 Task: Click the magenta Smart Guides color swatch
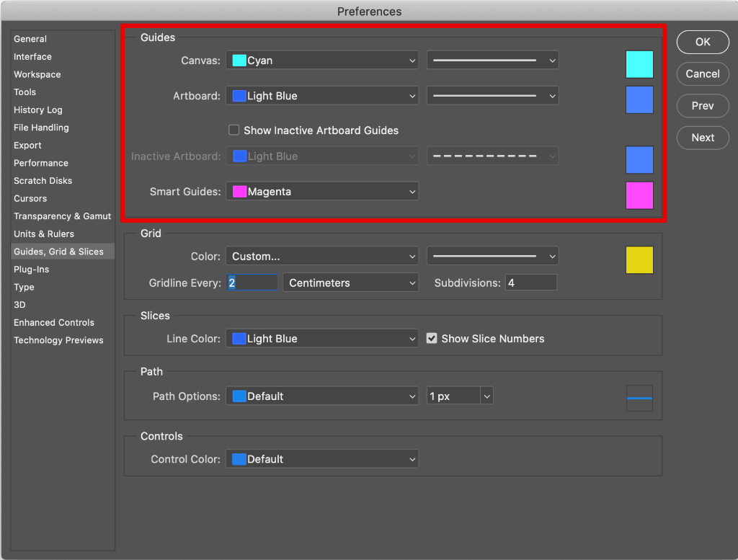coord(639,195)
